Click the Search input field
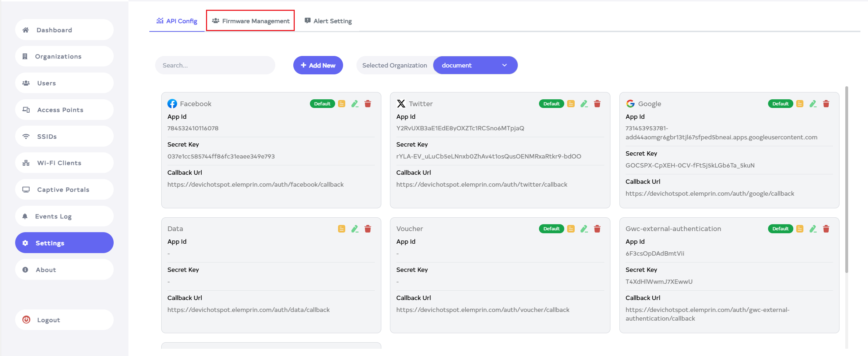Viewport: 868px width, 356px height. (x=215, y=65)
